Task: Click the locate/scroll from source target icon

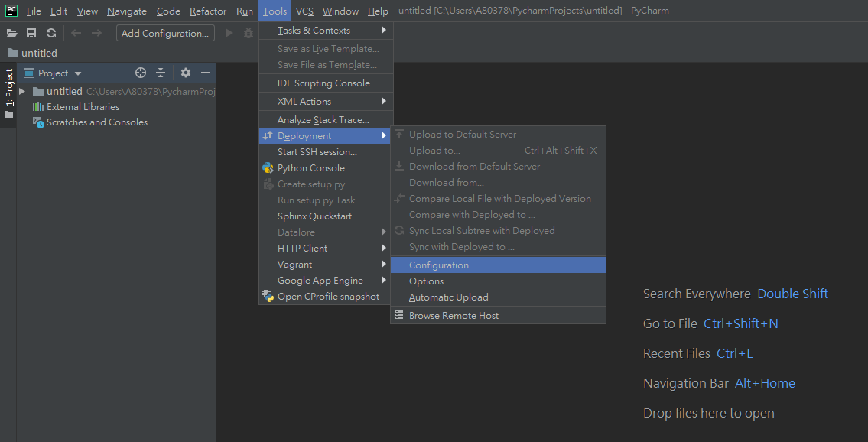Action: pyautogui.click(x=141, y=73)
